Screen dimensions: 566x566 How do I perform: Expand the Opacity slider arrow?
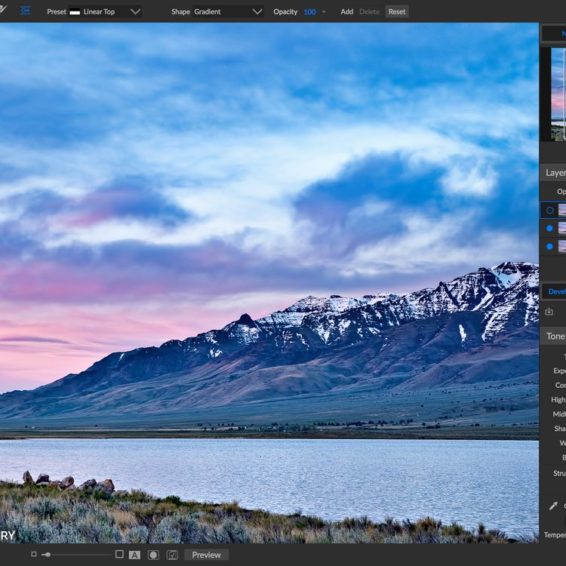tap(324, 12)
